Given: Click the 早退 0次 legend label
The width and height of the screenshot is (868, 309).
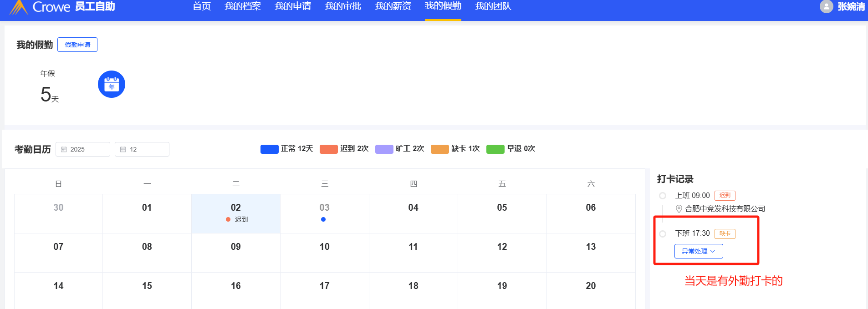Looking at the screenshot, I should [x=521, y=149].
